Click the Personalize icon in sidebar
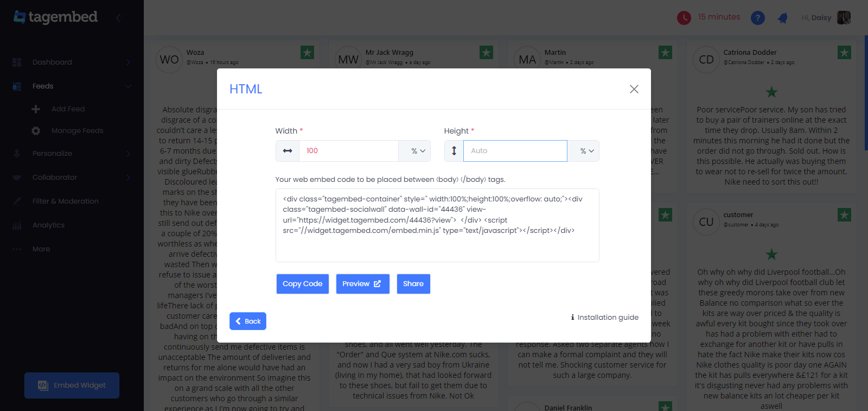The height and width of the screenshot is (411, 868). [17, 154]
